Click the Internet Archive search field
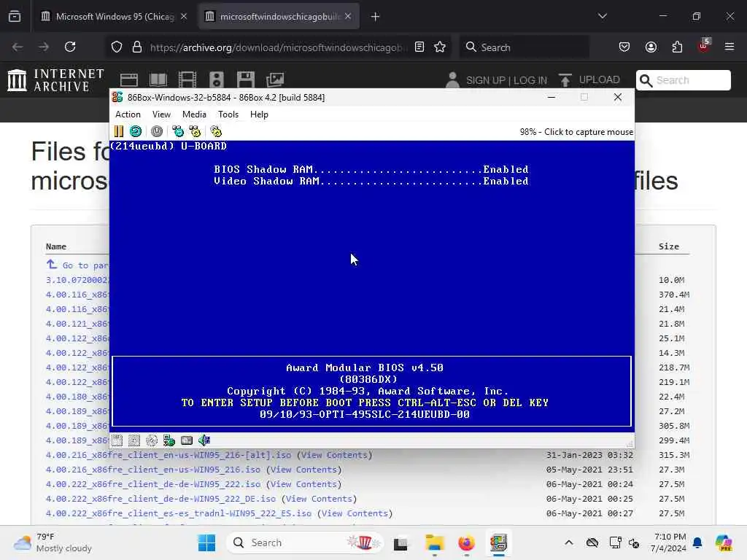Screen dimensions: 747x560 click(x=683, y=80)
